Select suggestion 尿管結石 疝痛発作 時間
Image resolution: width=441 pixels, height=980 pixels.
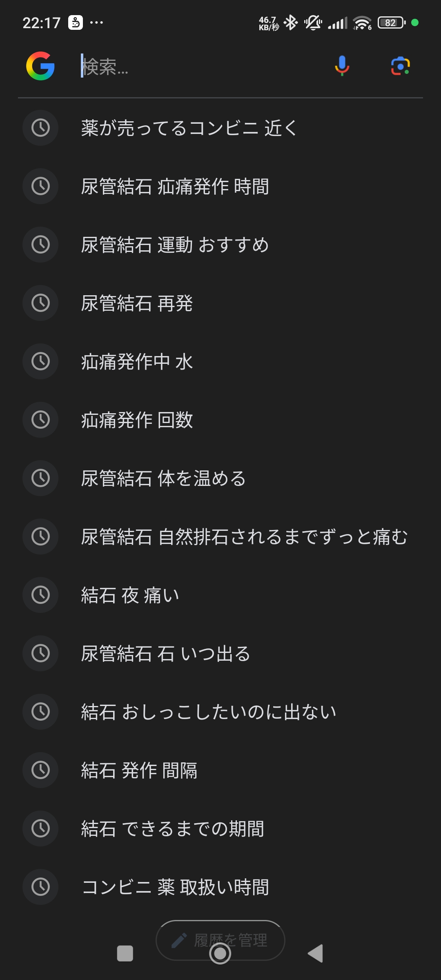coord(175,187)
